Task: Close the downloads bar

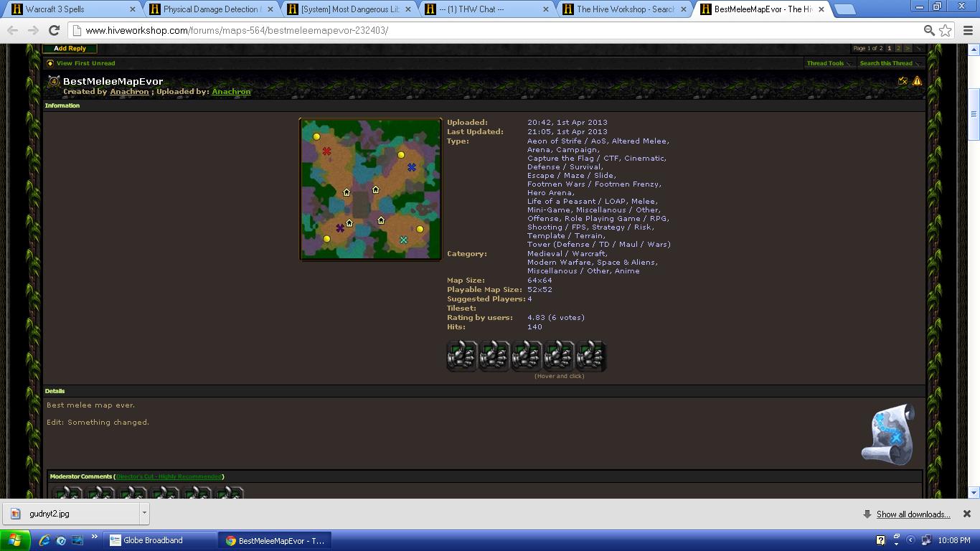Action: pos(966,514)
